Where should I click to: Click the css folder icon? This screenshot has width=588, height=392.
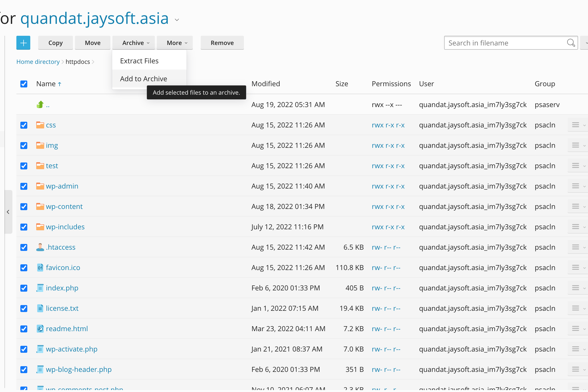tap(40, 125)
